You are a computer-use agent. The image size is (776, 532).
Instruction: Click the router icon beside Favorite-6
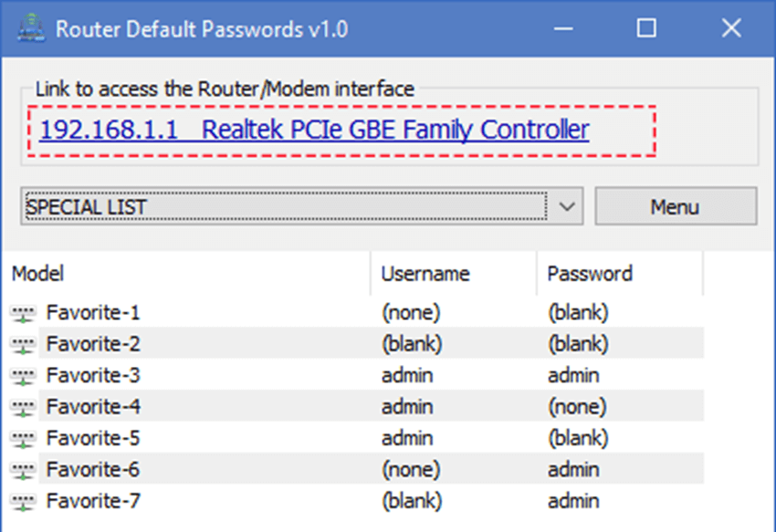[23, 470]
